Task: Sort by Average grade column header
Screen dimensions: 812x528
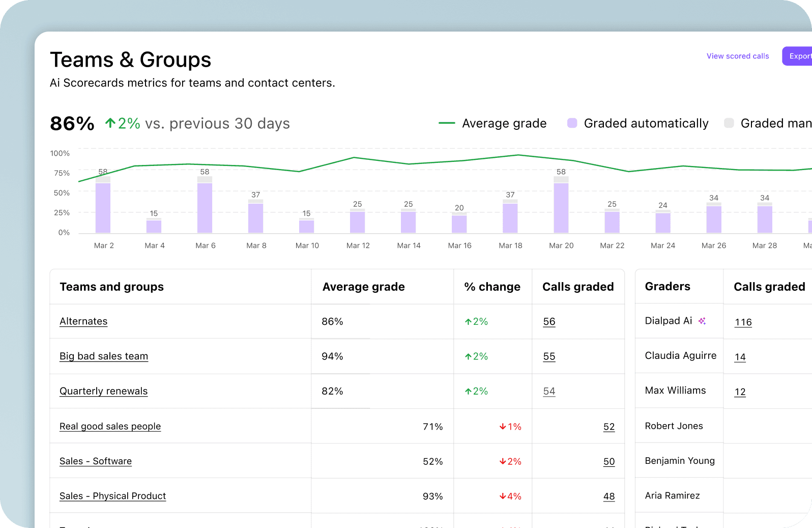Action: 363,287
